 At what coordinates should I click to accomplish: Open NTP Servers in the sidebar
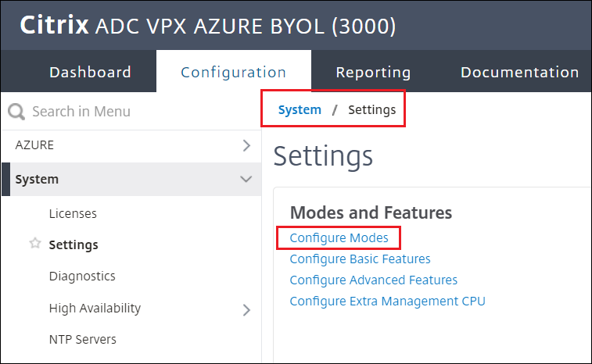[x=82, y=339]
